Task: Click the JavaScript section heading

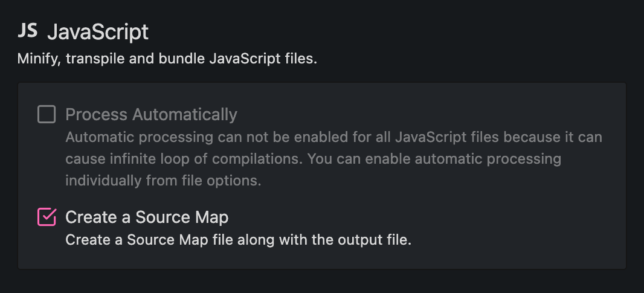Action: (97, 32)
